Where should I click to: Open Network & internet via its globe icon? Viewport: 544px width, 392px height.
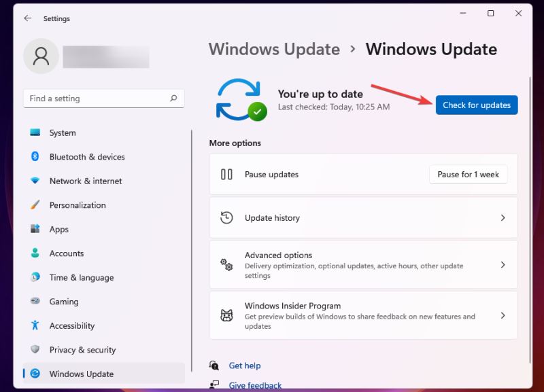point(35,181)
